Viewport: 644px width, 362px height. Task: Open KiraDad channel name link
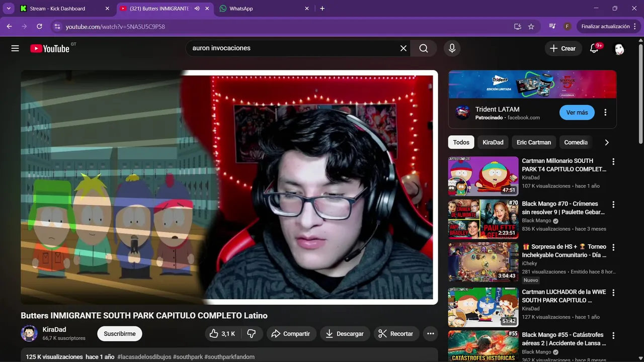pyautogui.click(x=54, y=330)
